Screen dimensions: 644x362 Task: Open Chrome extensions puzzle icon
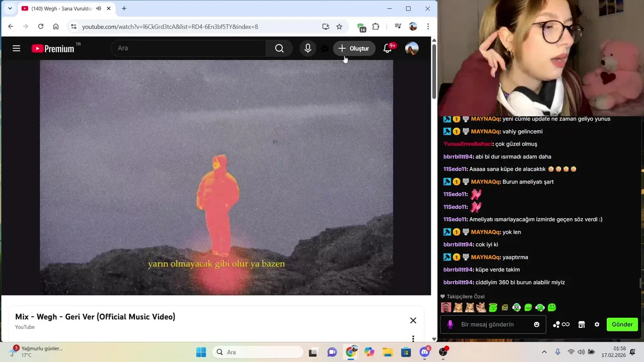pos(376,27)
